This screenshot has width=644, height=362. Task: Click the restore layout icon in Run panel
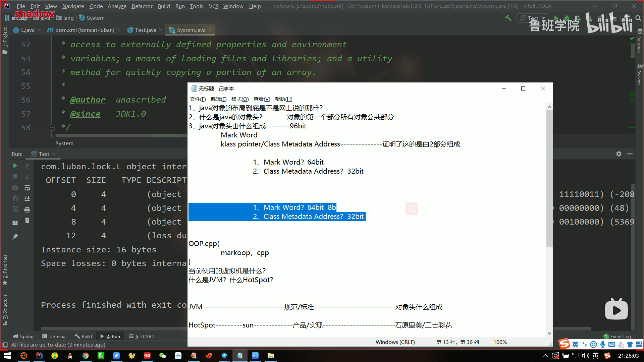pos(15,223)
